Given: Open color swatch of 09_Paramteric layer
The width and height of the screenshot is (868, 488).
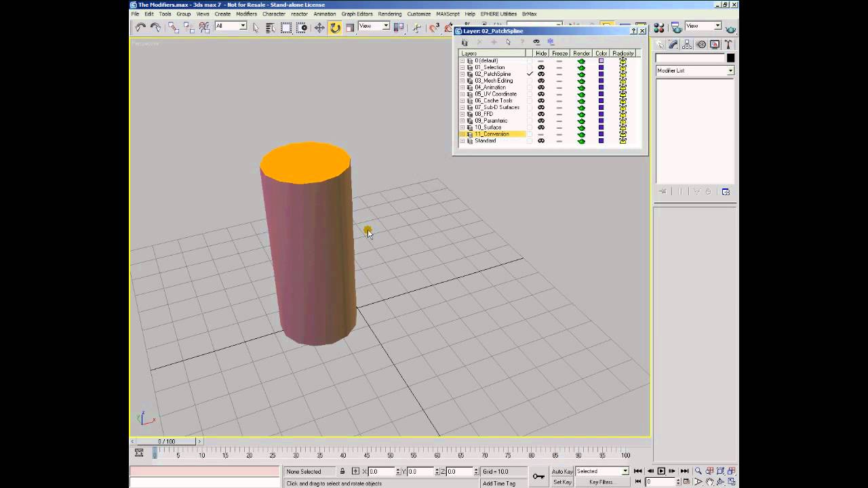Looking at the screenshot, I should pos(601,121).
